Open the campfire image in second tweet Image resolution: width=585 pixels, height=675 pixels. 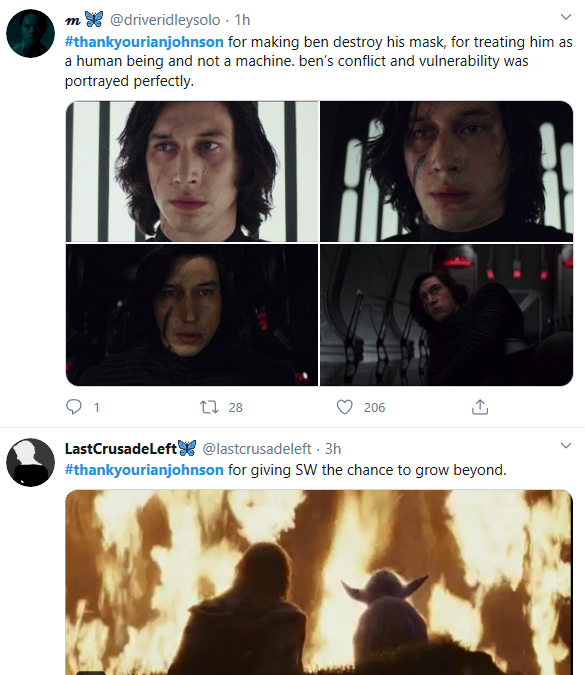[x=319, y=582]
